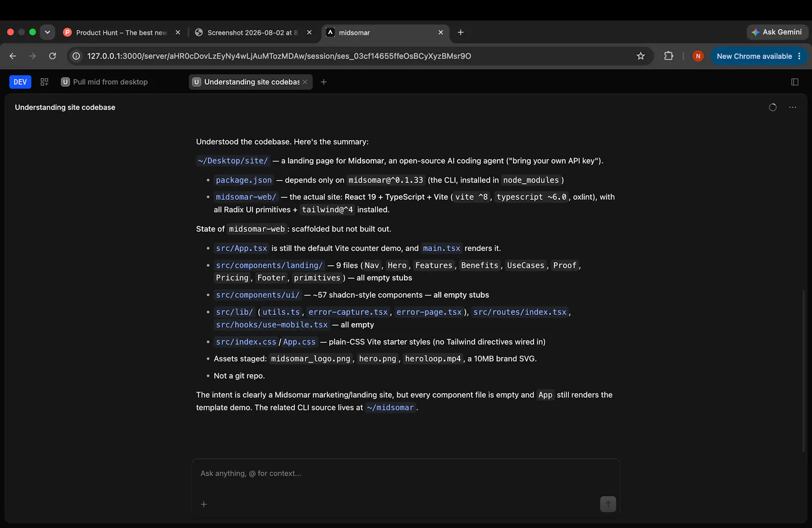Close the Understanding site codebase session tab
812x528 pixels.
point(305,82)
